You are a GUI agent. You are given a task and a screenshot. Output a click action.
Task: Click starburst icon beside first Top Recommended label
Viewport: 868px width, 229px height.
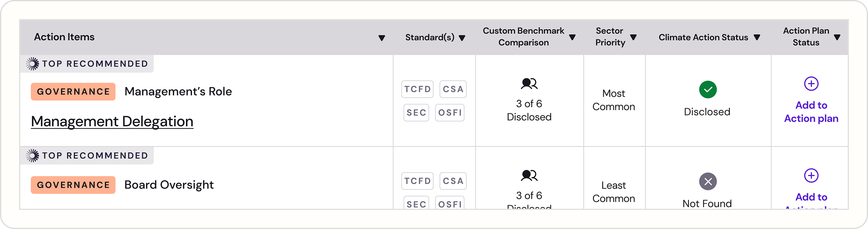[x=33, y=64]
